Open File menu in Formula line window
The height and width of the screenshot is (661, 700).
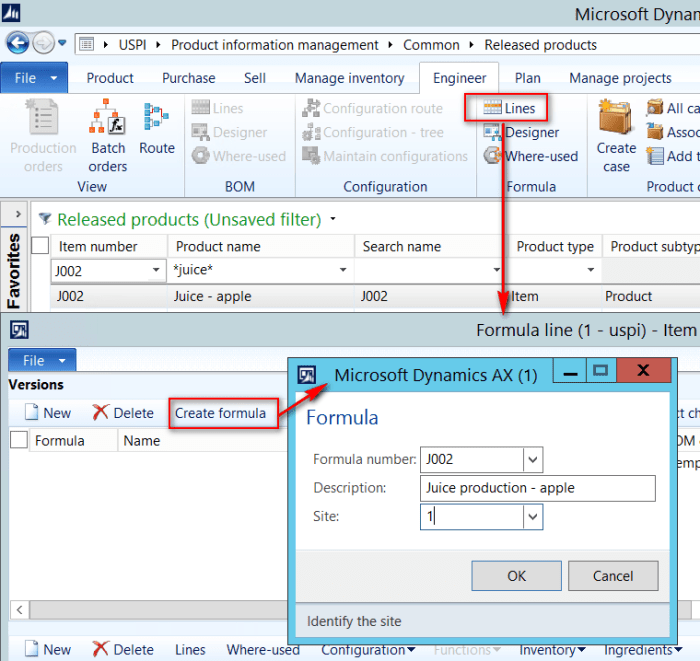point(42,360)
